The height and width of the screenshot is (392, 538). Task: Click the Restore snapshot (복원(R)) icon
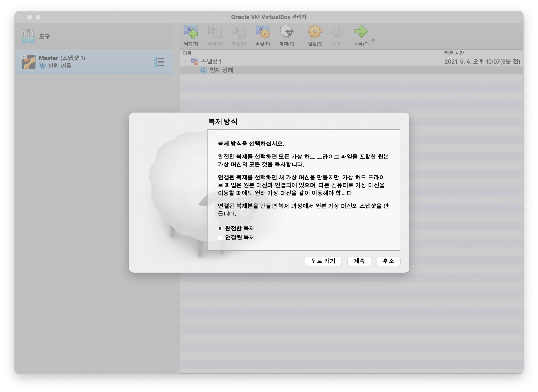tap(239, 32)
